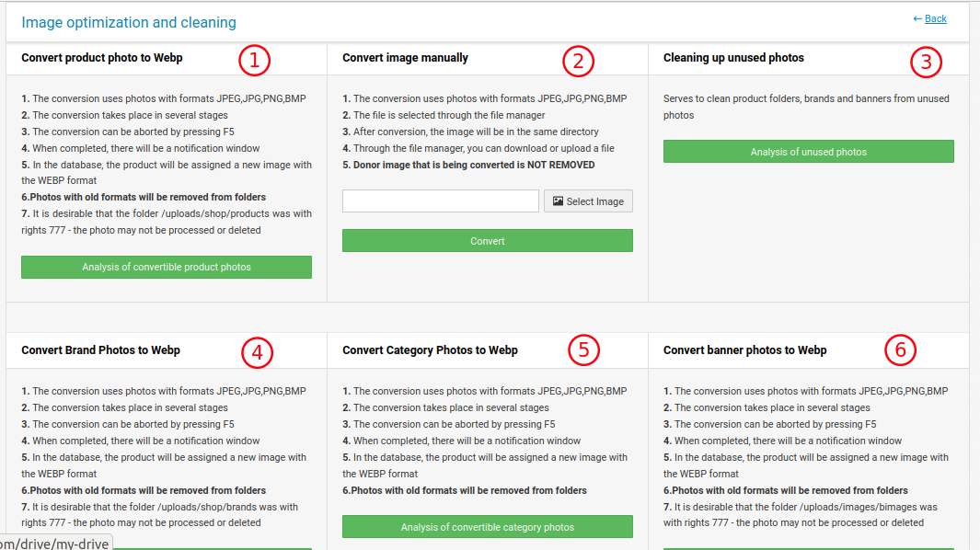Screen dimensions: 980x550
Task: Click the Convert banner photos to Webp heading
Action: (x=745, y=350)
